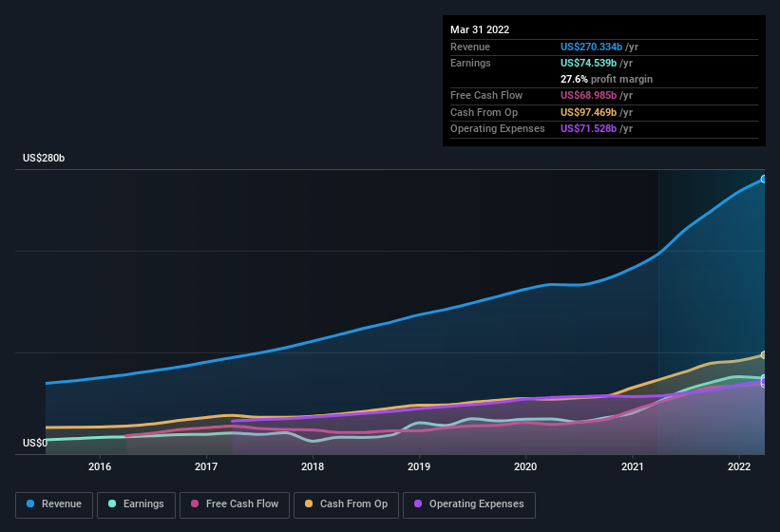Click the pink Free Cash Flow dot

coord(195,503)
